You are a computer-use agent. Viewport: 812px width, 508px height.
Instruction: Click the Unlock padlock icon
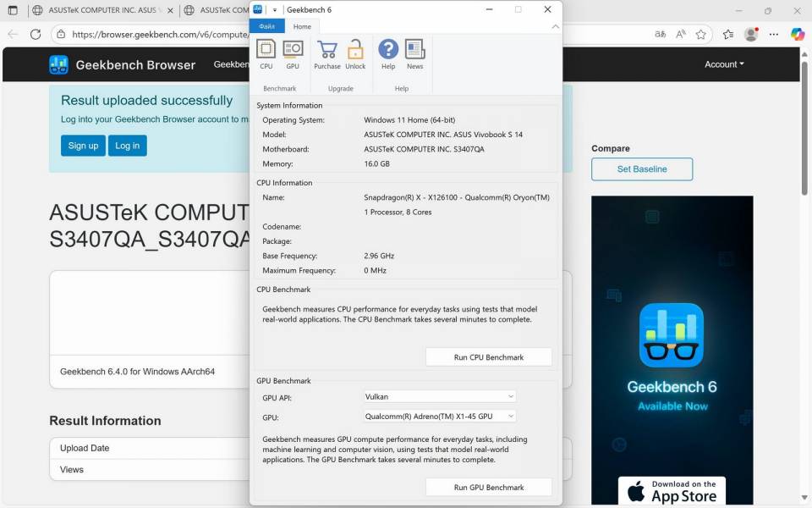tap(355, 51)
